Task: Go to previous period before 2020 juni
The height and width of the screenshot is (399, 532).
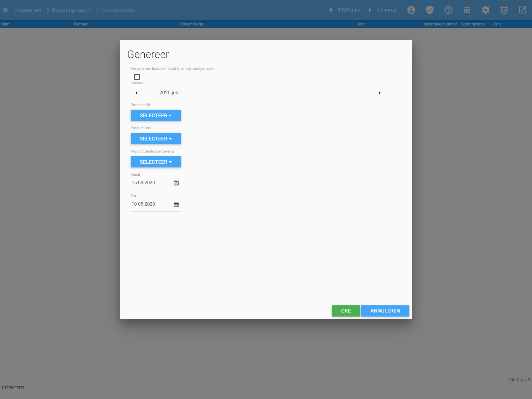Action: pos(136,93)
